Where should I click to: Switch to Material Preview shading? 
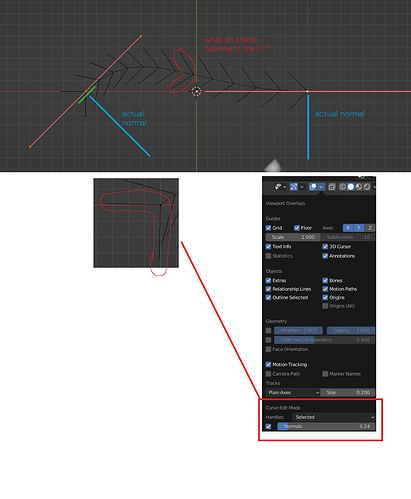(359, 187)
